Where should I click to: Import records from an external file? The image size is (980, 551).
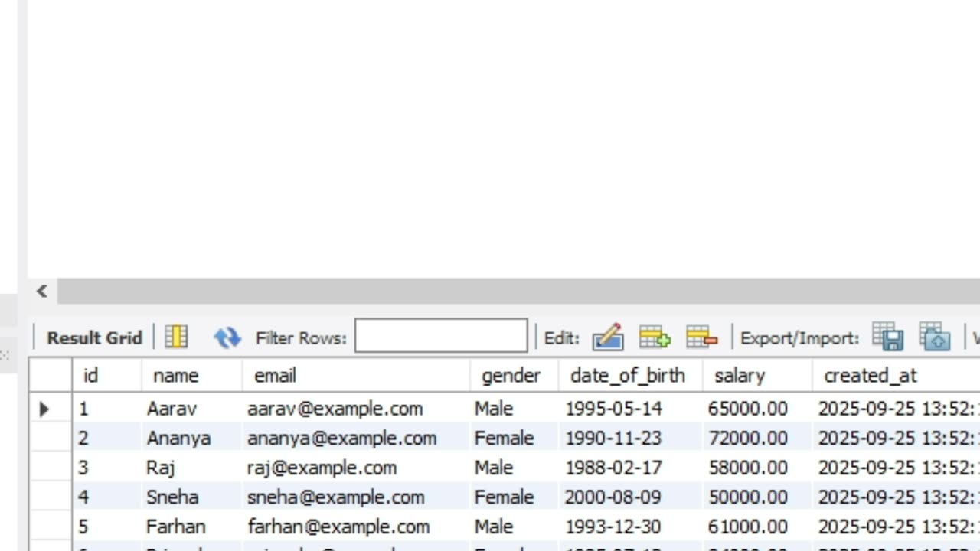coord(935,337)
